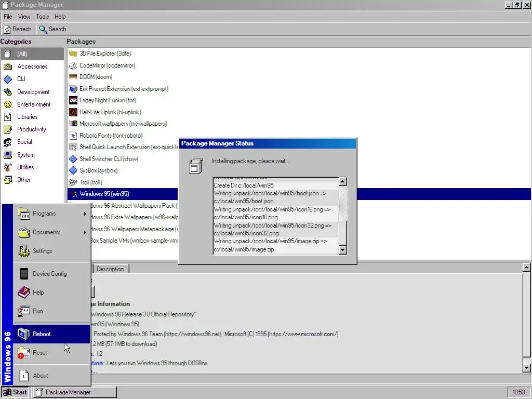Select the Other category icon
This screenshot has width=532, height=399.
pyautogui.click(x=8, y=180)
